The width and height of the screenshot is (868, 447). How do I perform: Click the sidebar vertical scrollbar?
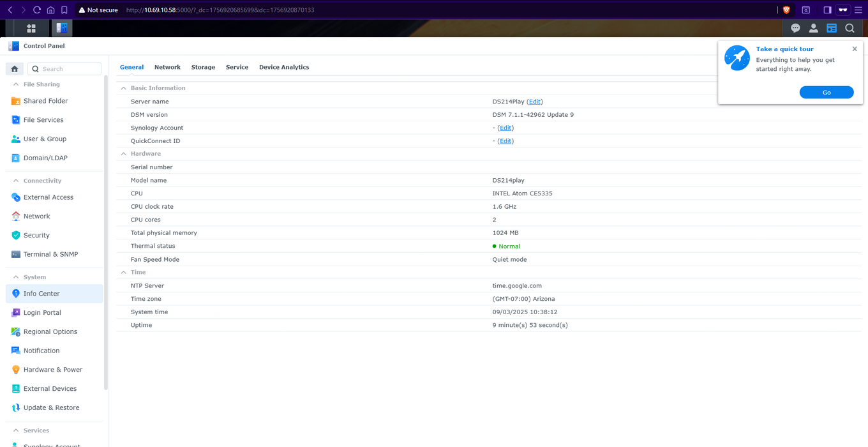(x=105, y=233)
